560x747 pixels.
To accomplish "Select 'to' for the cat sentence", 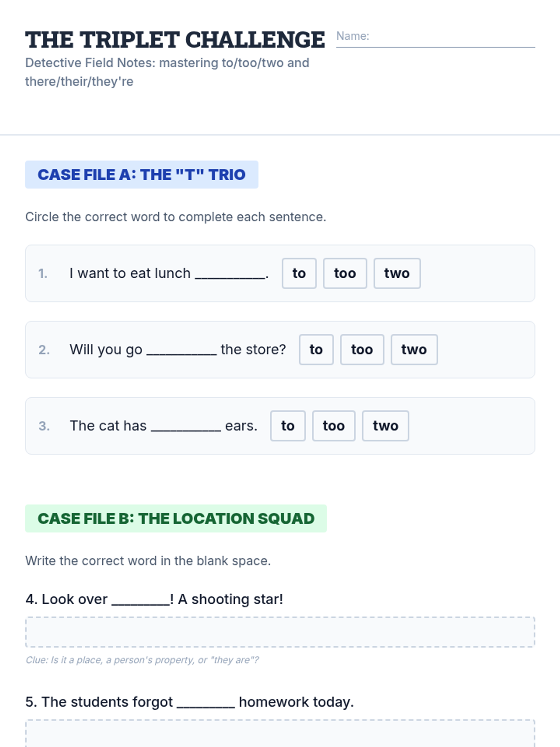I will coord(287,426).
